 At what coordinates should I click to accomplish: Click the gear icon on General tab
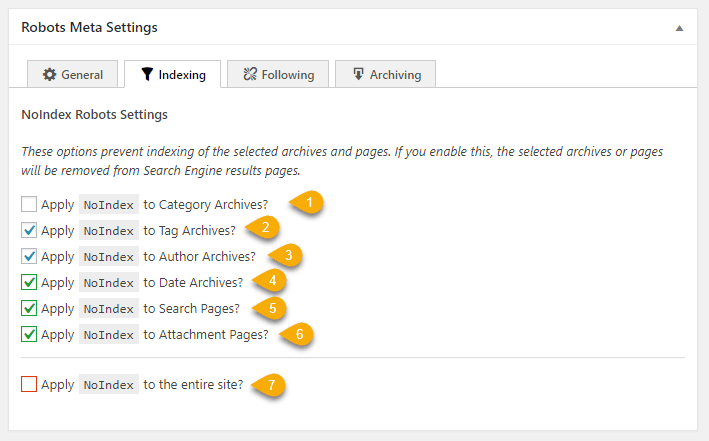(49, 75)
